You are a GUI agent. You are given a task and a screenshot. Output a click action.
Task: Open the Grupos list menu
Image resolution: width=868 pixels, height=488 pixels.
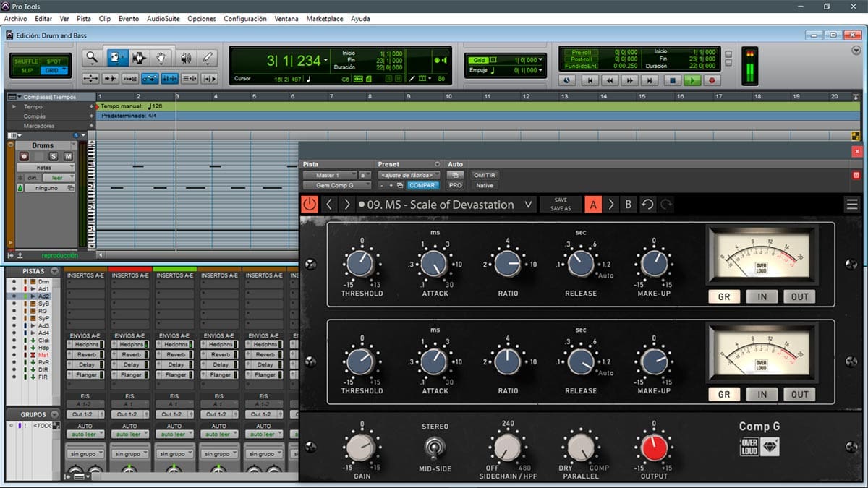pos(54,414)
